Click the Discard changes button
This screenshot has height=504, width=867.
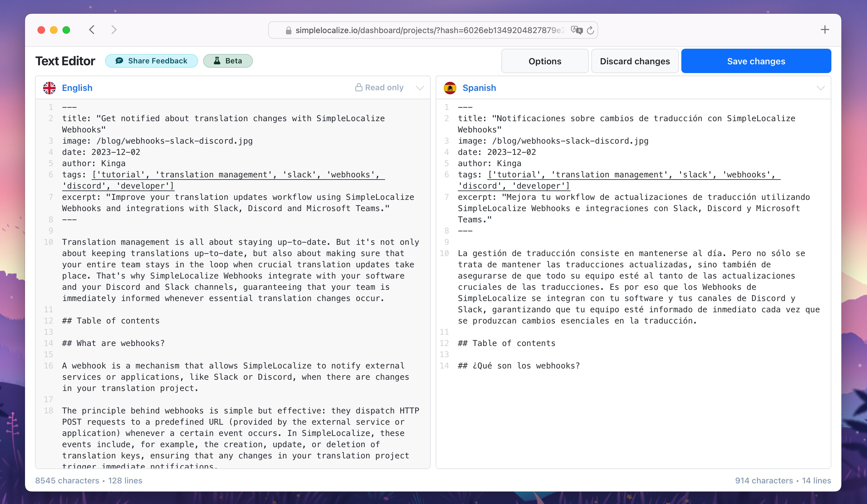pyautogui.click(x=635, y=61)
